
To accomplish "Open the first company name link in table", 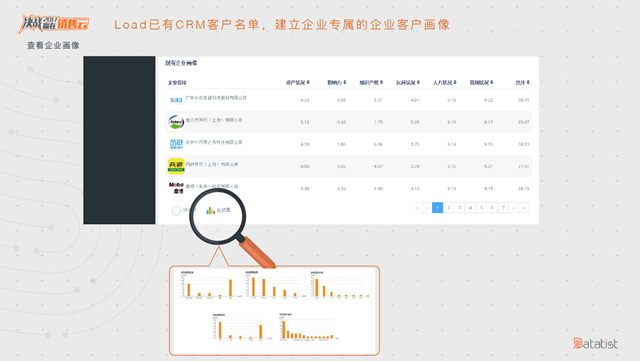I will pyautogui.click(x=216, y=98).
